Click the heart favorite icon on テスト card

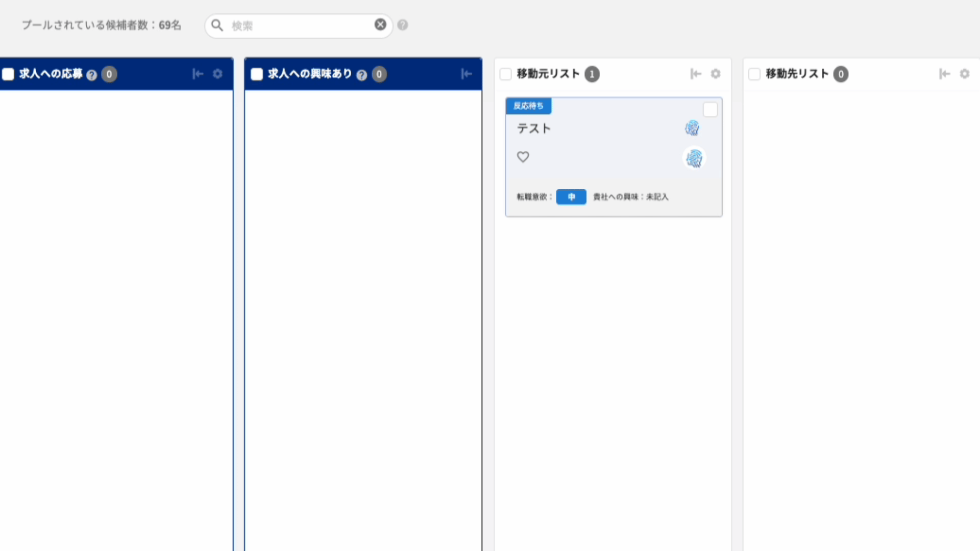click(523, 157)
